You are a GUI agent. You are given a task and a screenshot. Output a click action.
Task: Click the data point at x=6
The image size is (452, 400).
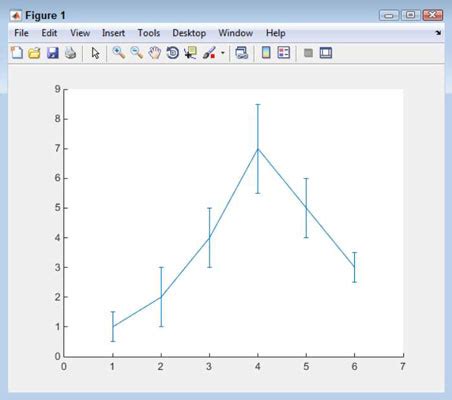[354, 267]
